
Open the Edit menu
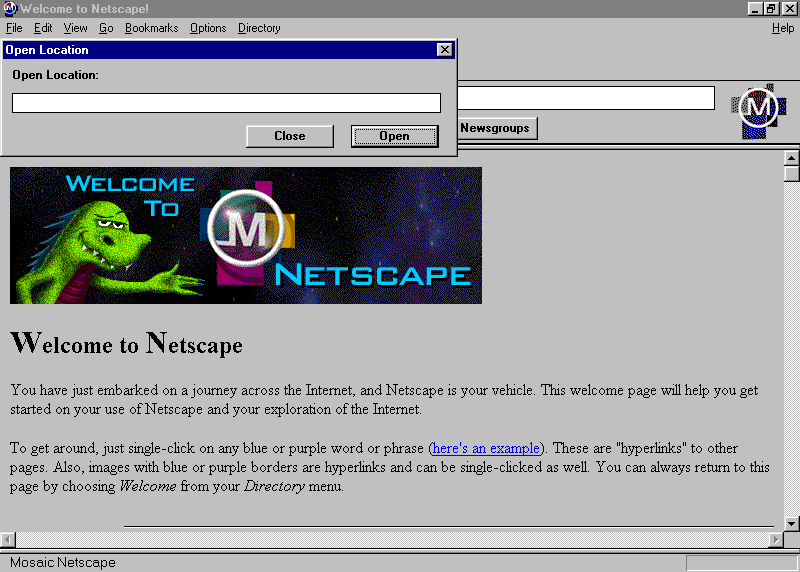click(x=43, y=28)
